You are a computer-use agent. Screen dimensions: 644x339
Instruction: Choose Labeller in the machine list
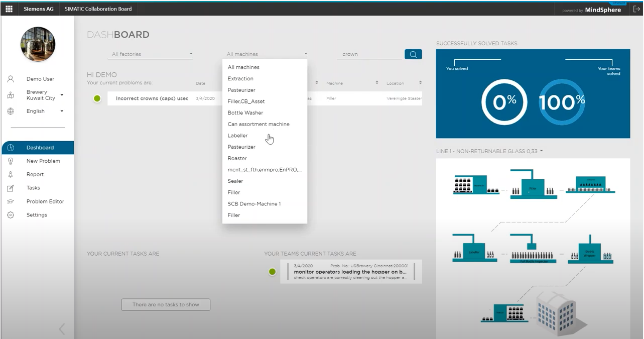tap(265, 136)
